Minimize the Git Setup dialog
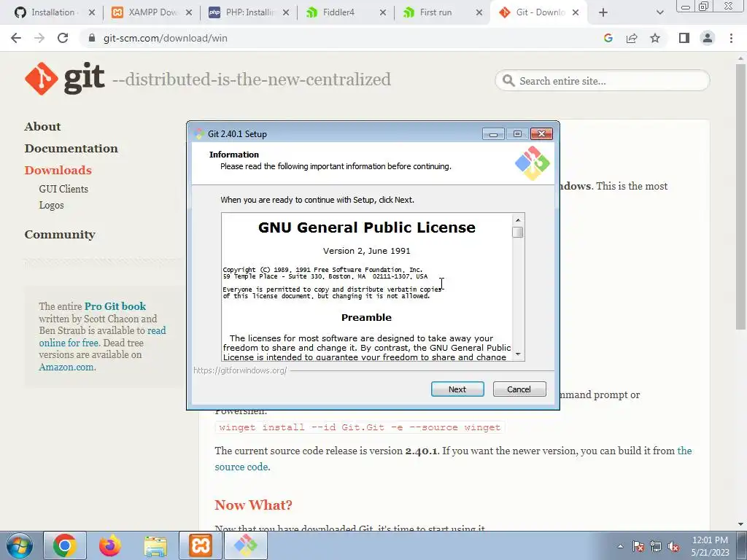747x560 pixels. pos(494,134)
